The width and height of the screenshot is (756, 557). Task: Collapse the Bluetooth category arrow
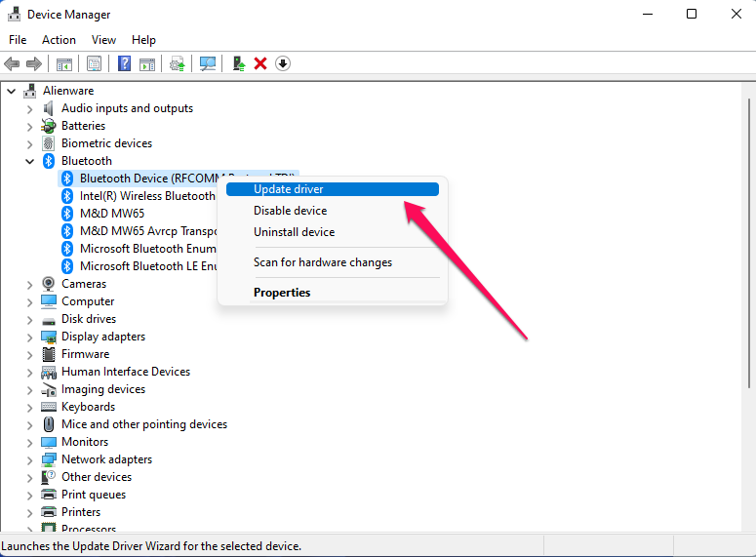pyautogui.click(x=30, y=161)
